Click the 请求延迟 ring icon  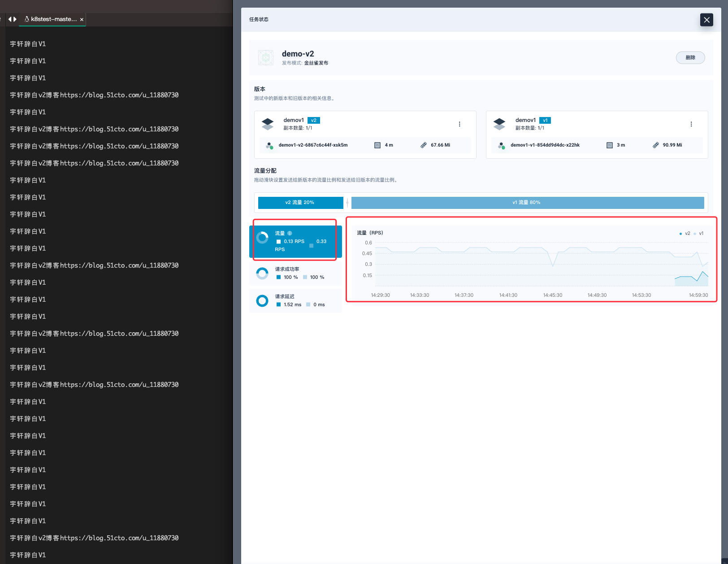point(262,301)
